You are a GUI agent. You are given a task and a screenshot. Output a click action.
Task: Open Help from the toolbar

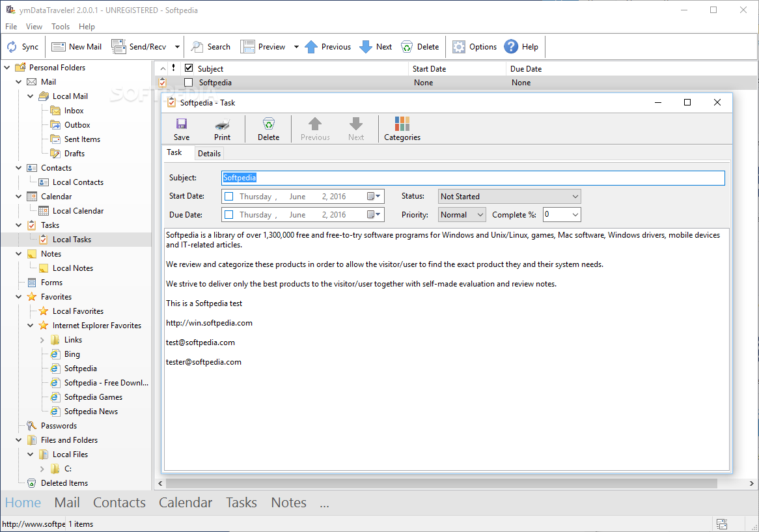coord(521,47)
